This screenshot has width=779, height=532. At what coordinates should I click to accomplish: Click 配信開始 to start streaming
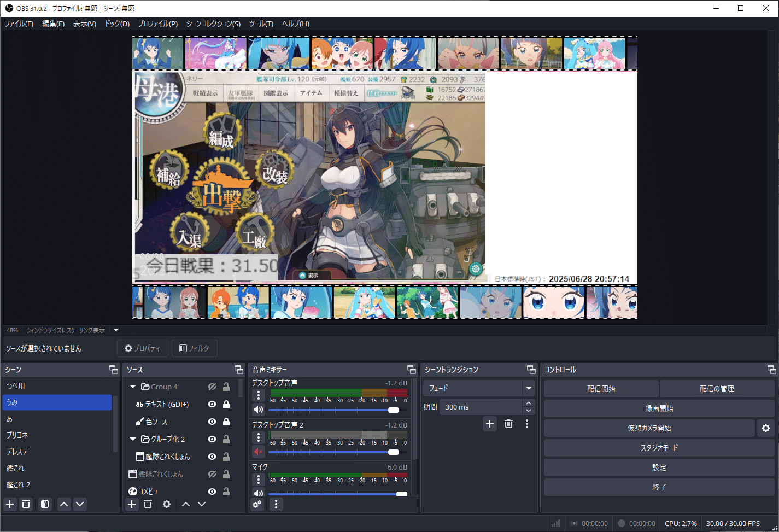coord(601,389)
